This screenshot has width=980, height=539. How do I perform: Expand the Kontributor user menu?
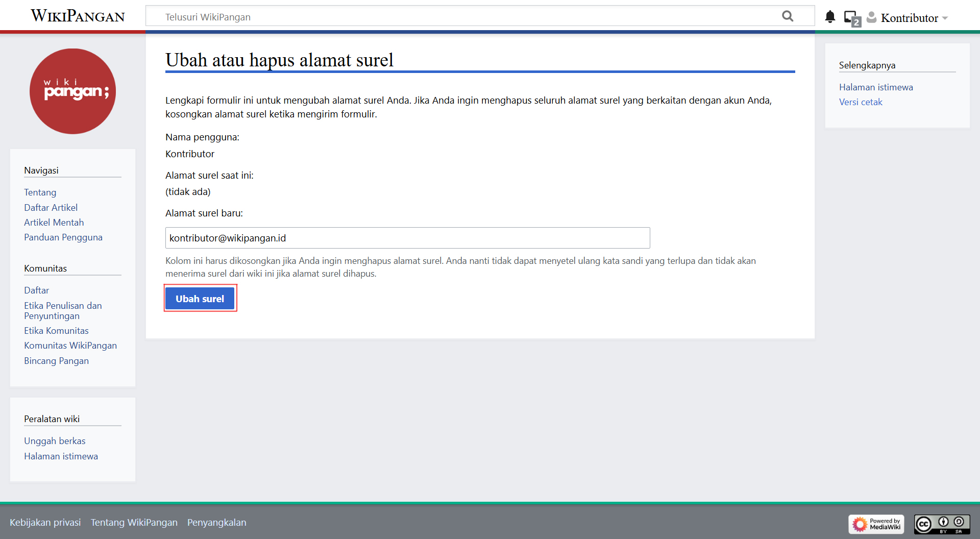click(x=914, y=18)
